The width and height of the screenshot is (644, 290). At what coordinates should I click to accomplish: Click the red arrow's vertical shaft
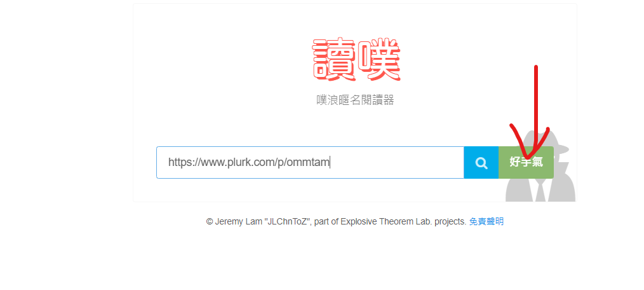tap(535, 106)
